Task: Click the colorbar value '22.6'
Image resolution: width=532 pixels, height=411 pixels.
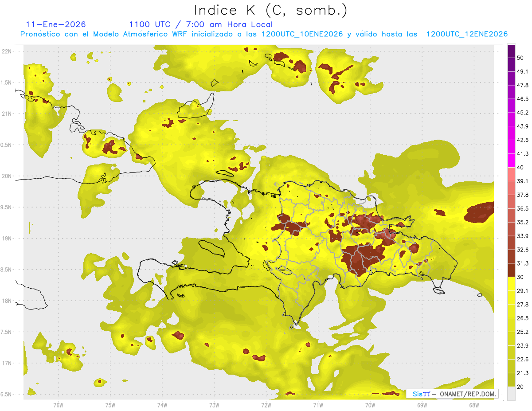Action: pyautogui.click(x=523, y=360)
